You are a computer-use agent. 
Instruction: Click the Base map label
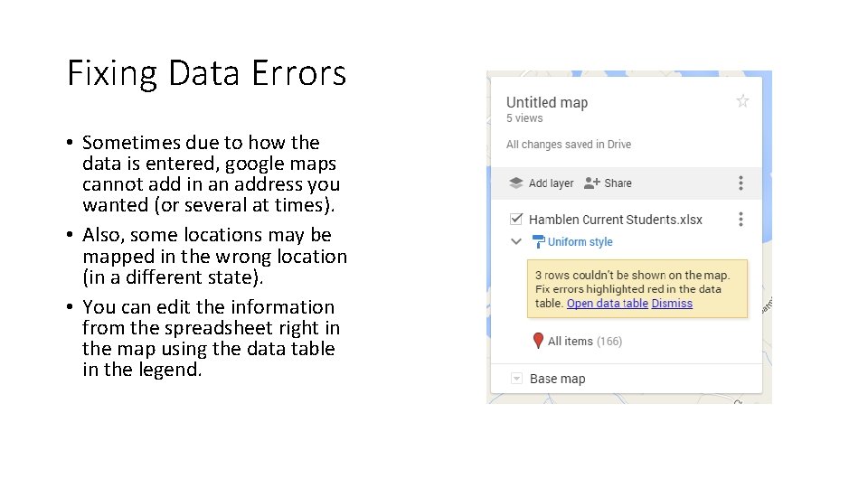(x=558, y=379)
